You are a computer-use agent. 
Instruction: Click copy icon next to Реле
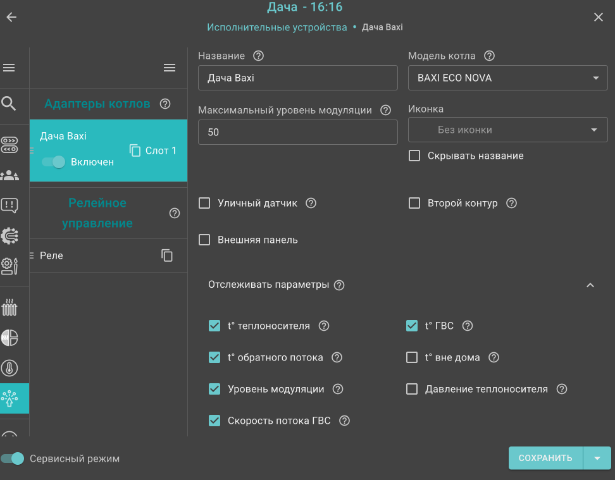tap(168, 256)
